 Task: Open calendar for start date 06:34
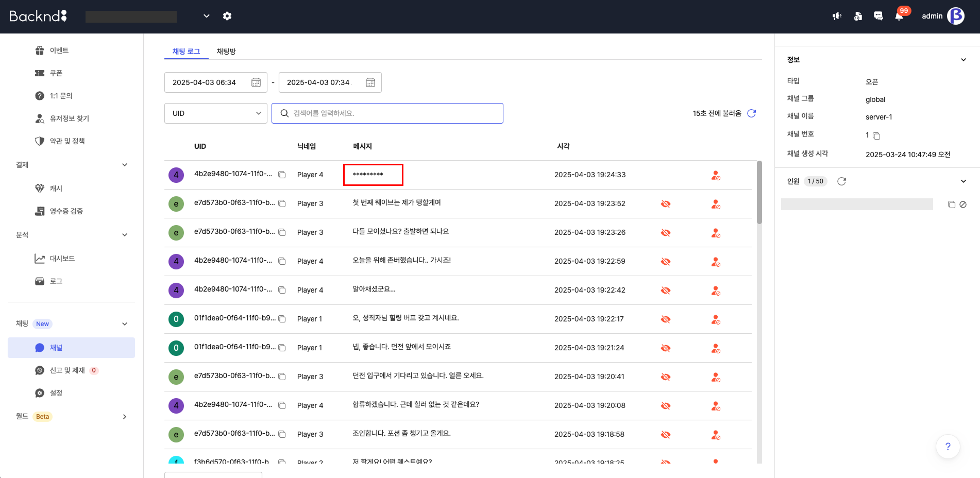pos(256,82)
